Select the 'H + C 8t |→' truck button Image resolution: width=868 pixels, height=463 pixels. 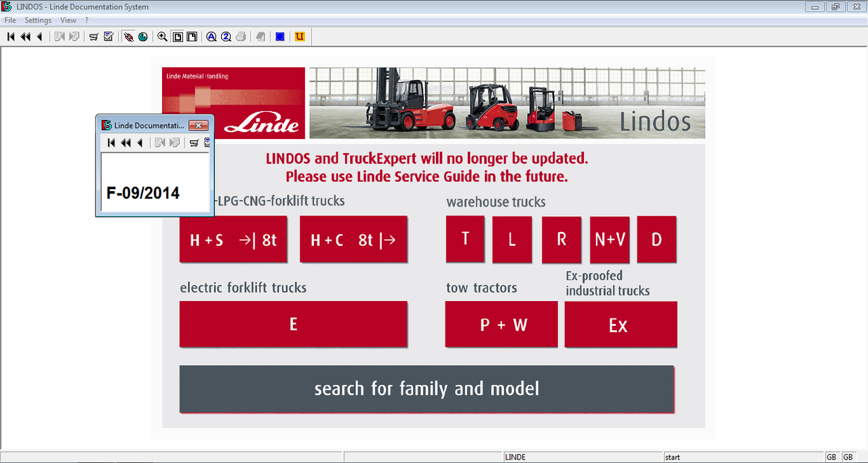click(353, 239)
